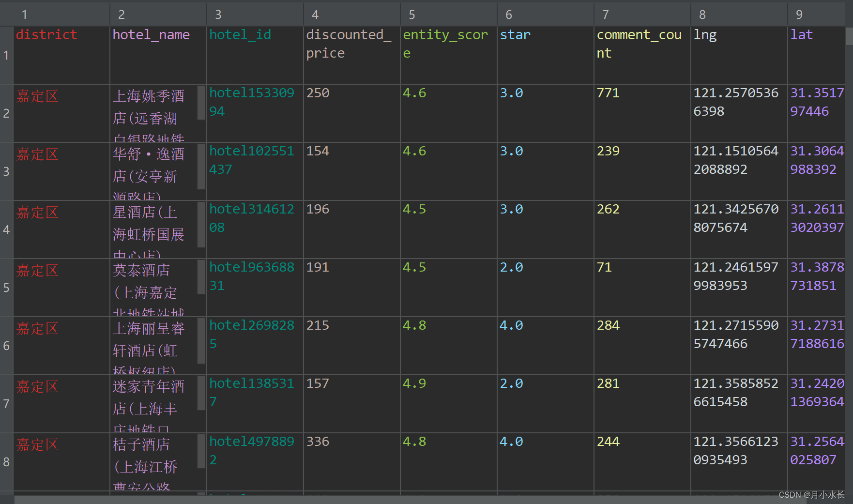The height and width of the screenshot is (504, 853).
Task: Click the vertical scrollbar thumb
Action: (x=849, y=36)
